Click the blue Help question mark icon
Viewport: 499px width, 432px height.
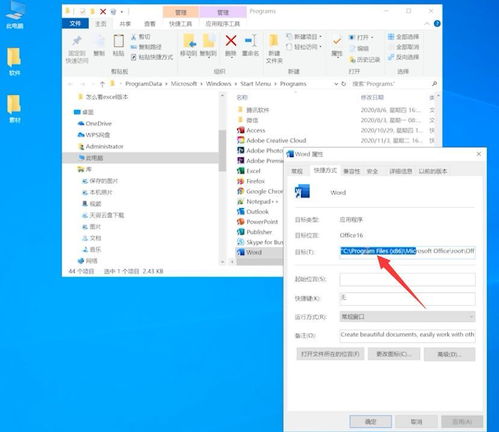click(x=437, y=24)
